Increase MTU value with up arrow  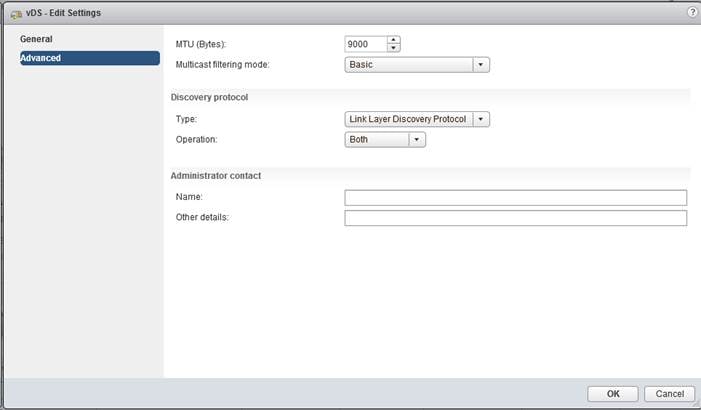pos(393,40)
